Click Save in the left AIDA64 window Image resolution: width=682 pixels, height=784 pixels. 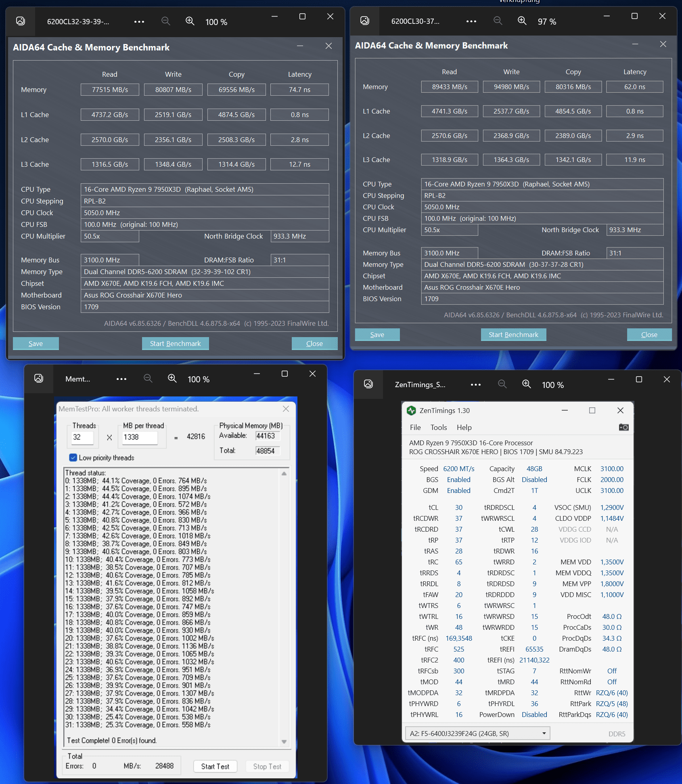36,344
